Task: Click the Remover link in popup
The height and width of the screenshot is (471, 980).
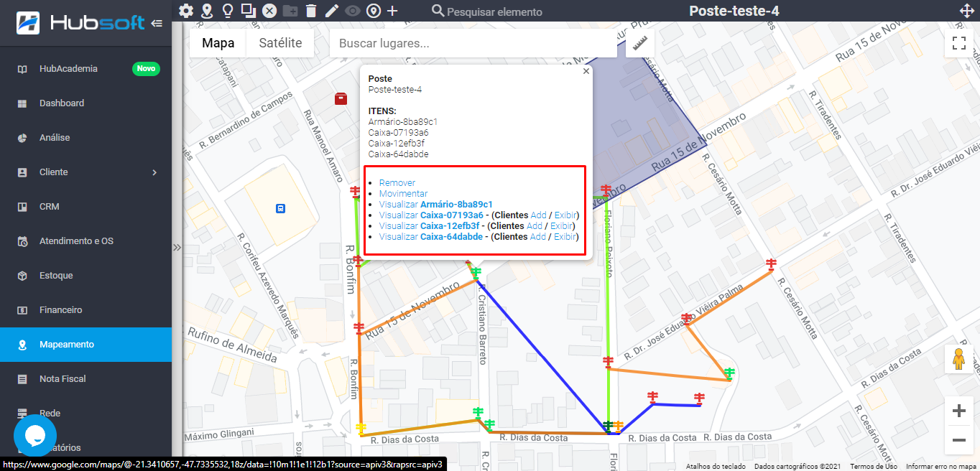Action: coord(397,183)
